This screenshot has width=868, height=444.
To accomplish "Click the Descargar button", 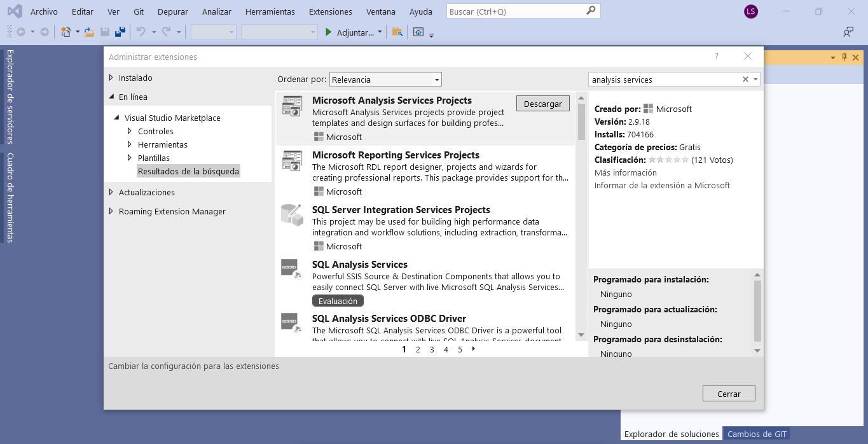I will click(x=542, y=104).
